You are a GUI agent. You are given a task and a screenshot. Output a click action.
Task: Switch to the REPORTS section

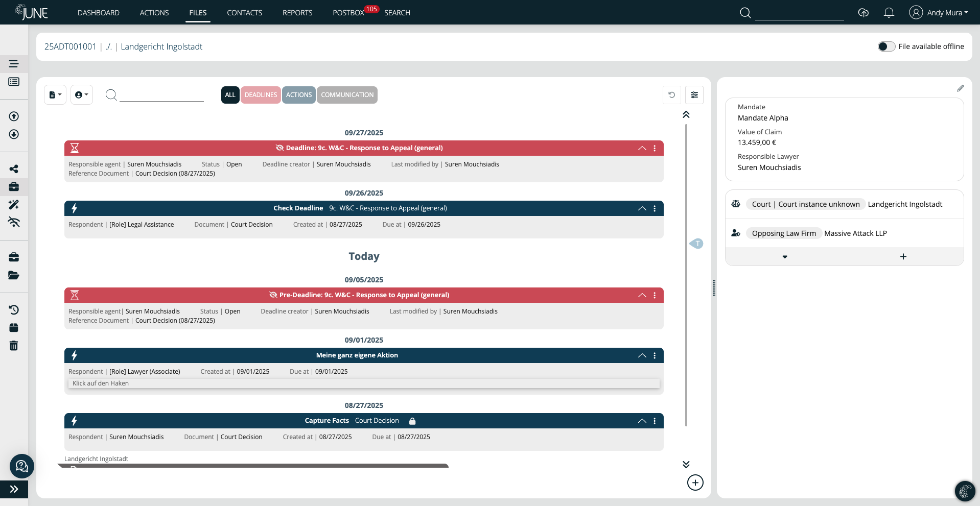pyautogui.click(x=297, y=13)
